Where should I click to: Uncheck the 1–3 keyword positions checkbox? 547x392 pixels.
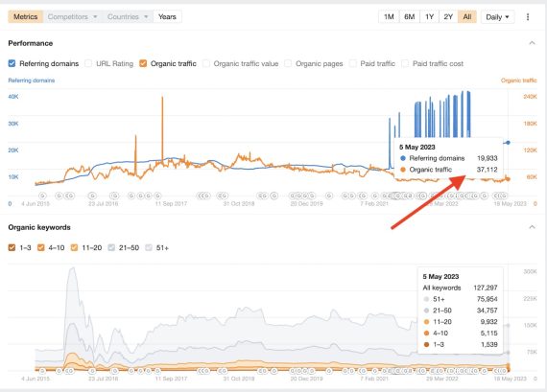pos(12,247)
